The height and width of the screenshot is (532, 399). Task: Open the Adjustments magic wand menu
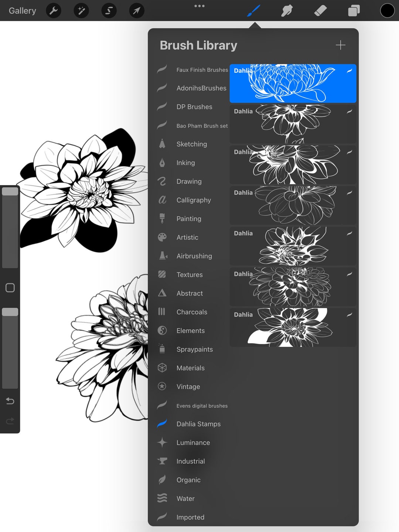click(x=81, y=11)
